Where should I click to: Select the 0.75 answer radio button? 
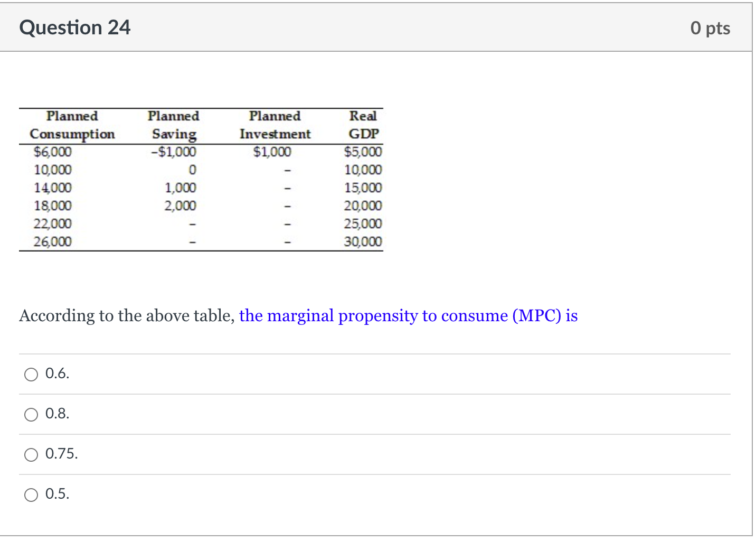(x=31, y=455)
